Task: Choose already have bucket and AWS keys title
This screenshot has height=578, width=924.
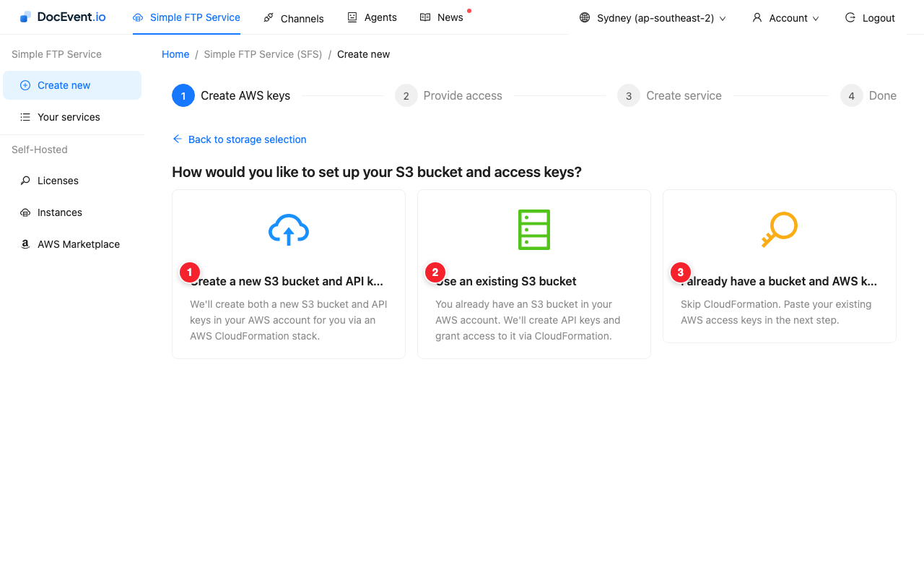Action: (x=779, y=281)
